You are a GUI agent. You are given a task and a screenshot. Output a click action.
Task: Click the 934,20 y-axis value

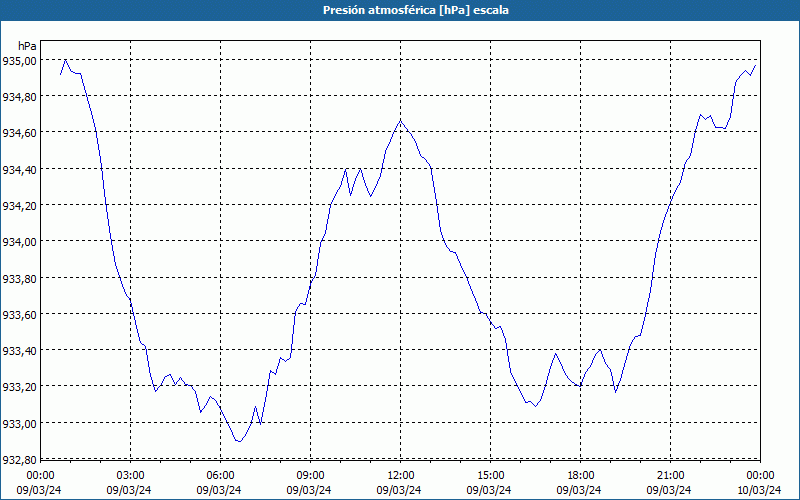tap(19, 206)
